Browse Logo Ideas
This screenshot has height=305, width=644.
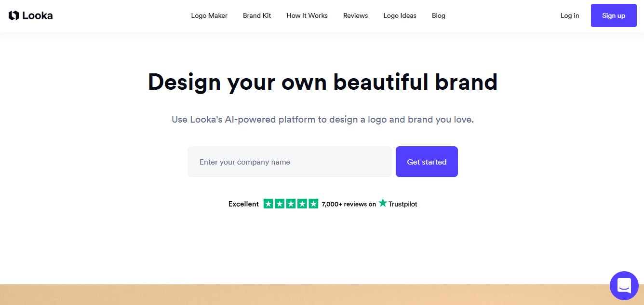coord(400,15)
